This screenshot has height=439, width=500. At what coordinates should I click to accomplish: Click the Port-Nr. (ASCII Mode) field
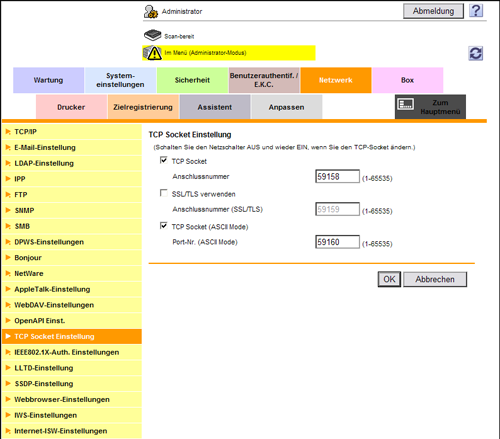[337, 242]
